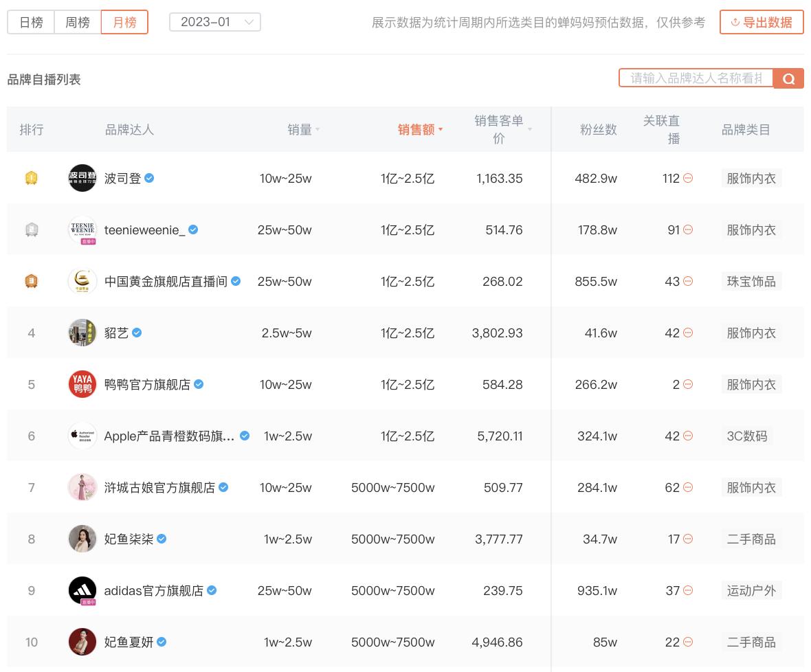Click 二手商品 tag in 妃鱼夏妍 row
The image size is (811, 672).
click(751, 642)
